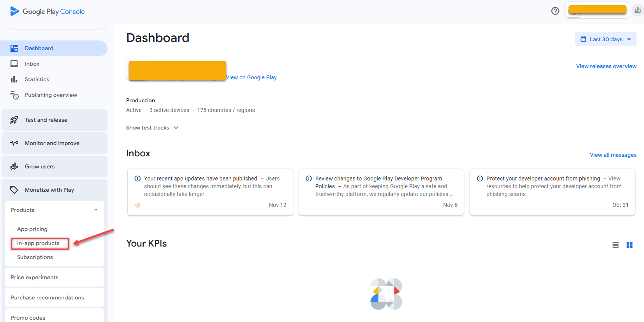This screenshot has width=644, height=322.
Task: Click the info icon on Program Policies message
Action: tap(309, 178)
